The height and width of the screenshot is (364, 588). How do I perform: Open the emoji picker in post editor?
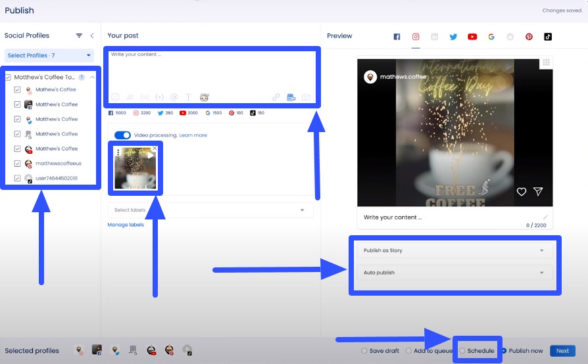pyautogui.click(x=116, y=97)
